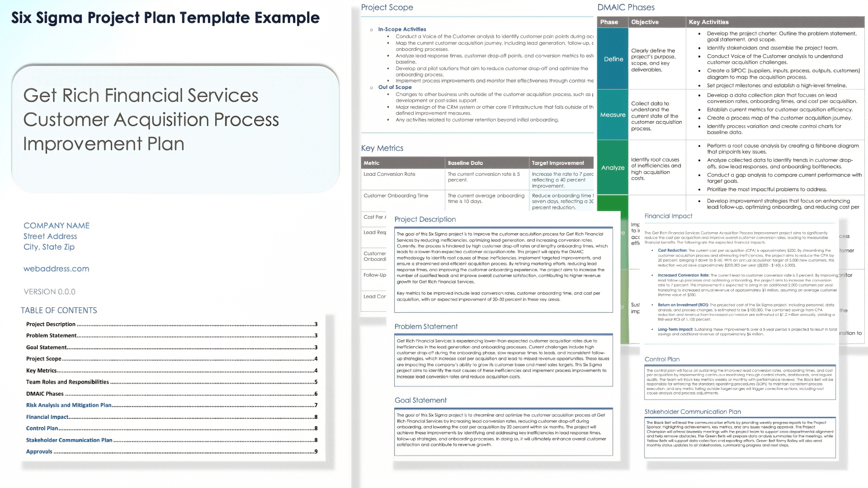Click the Goal Statement section heading
Screen dimensions: 868x488
420,400
